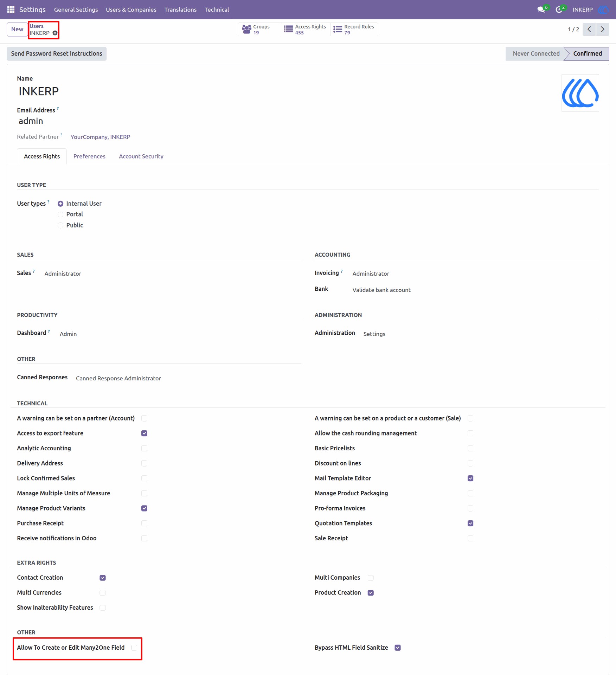Click the New button

tap(17, 30)
